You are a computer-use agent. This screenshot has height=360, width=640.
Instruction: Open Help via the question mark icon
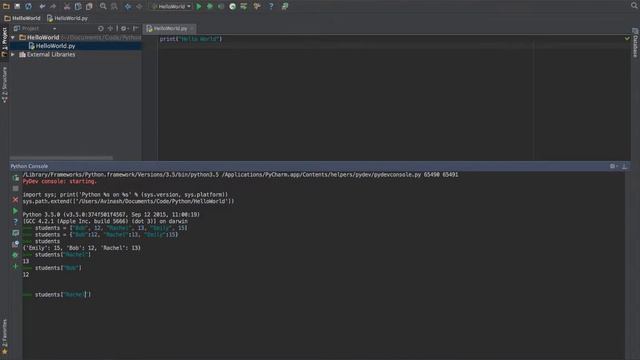pos(271,6)
